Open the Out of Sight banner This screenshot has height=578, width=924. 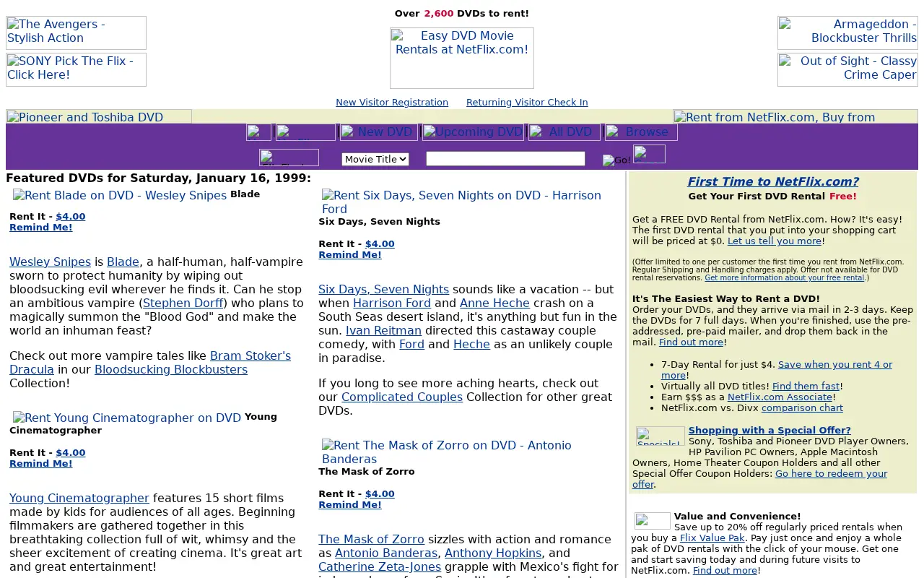847,69
